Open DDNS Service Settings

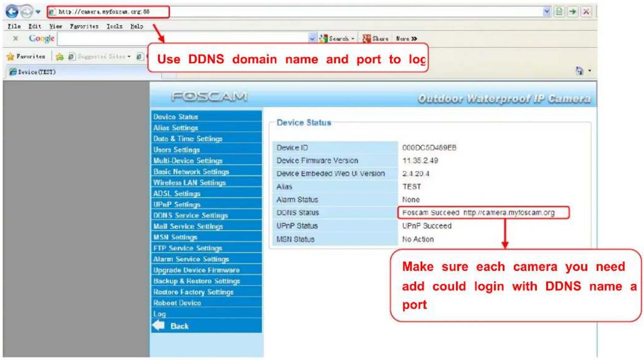[x=207, y=215]
